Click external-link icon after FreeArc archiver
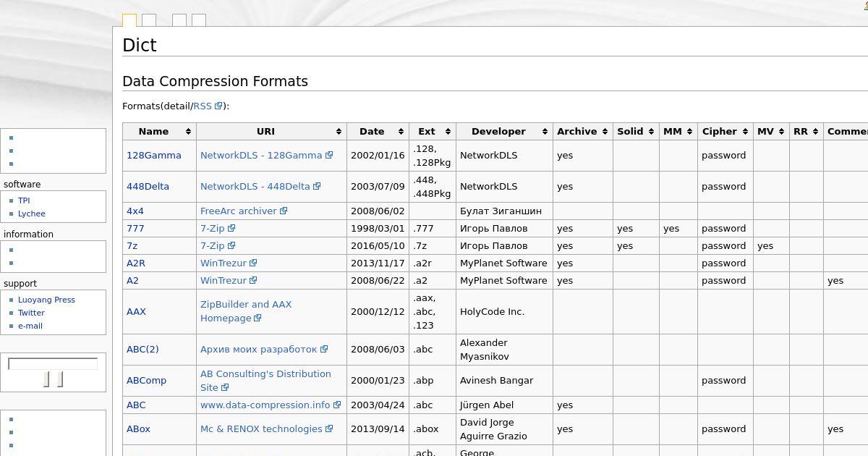This screenshot has width=868, height=456. [x=284, y=211]
